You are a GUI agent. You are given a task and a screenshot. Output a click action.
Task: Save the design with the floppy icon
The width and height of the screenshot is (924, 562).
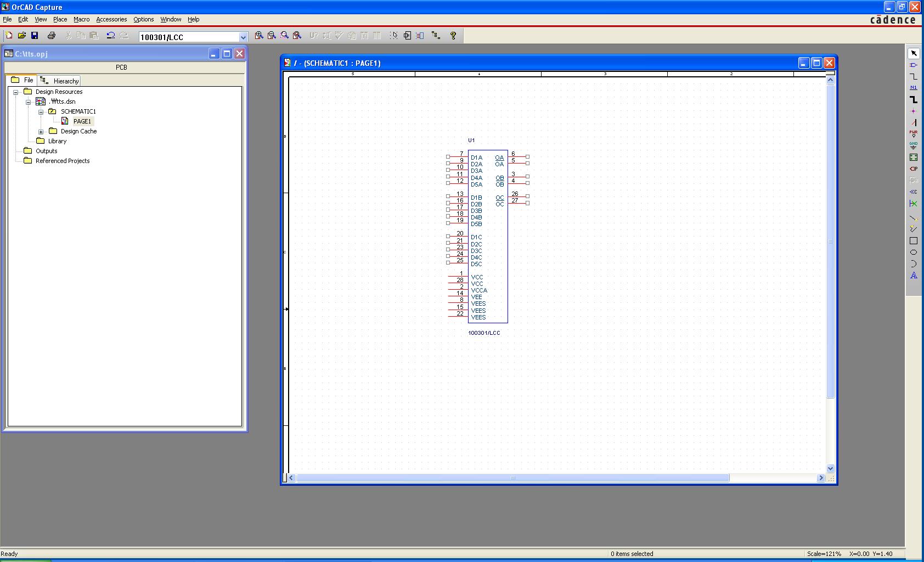tap(35, 36)
